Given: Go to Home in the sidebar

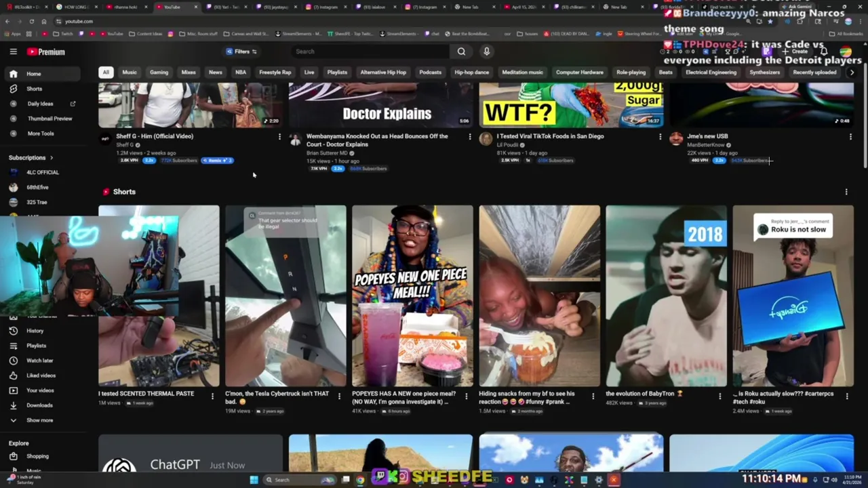Looking at the screenshot, I should tap(44, 74).
